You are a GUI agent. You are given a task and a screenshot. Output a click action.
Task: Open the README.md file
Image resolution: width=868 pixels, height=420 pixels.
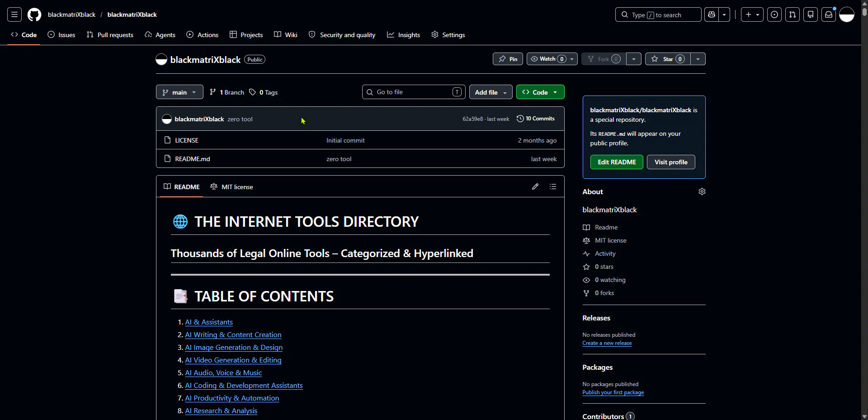(x=193, y=159)
